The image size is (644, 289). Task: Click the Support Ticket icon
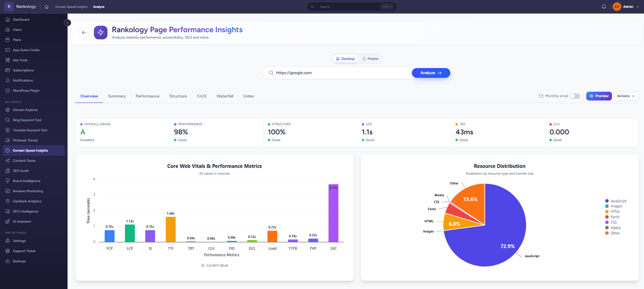[8, 251]
